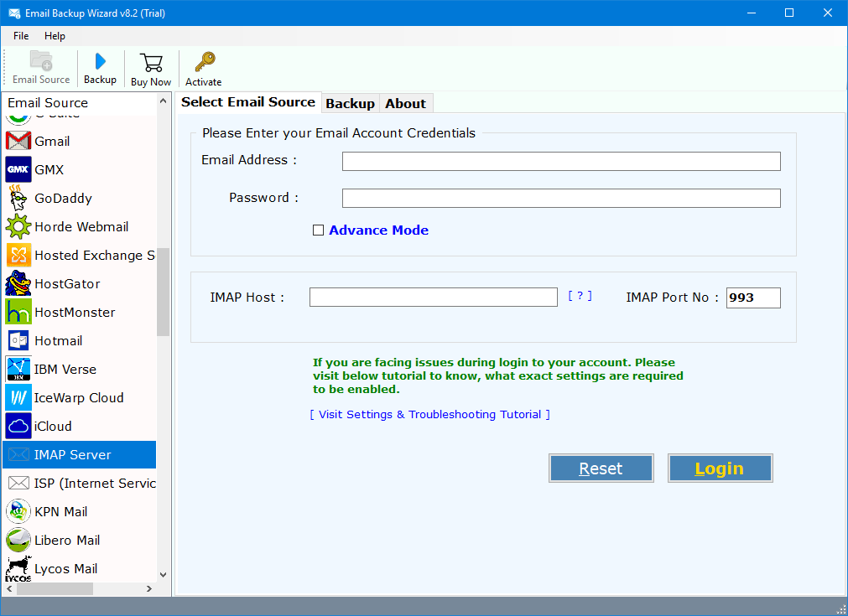Image resolution: width=848 pixels, height=616 pixels.
Task: Click the source list scroll up arrow
Action: (164, 101)
